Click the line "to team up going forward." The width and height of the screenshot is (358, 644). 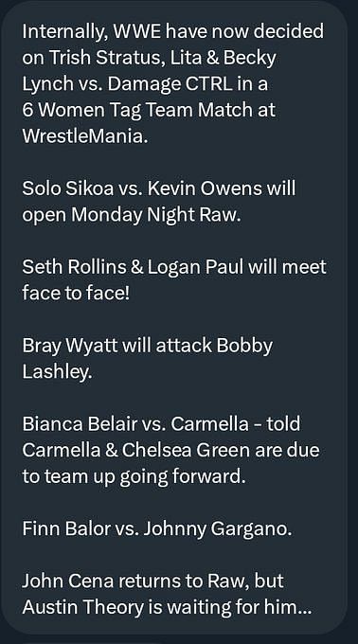coord(134,477)
